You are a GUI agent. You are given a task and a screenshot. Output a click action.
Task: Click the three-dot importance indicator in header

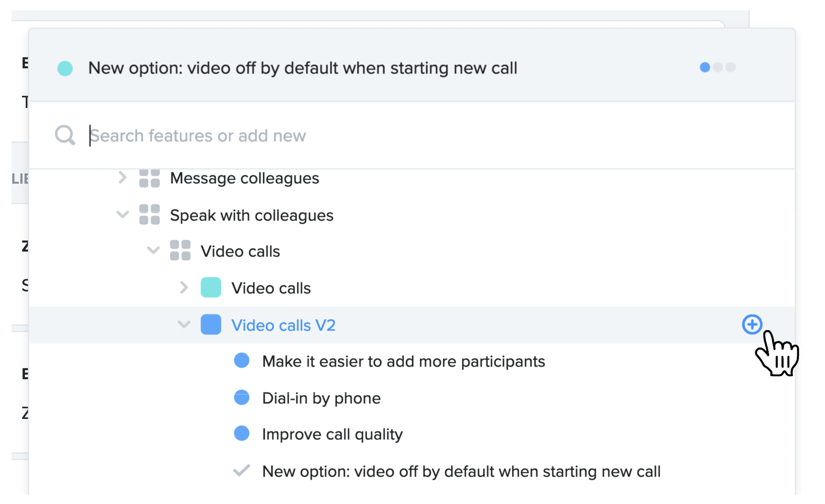[x=717, y=67]
